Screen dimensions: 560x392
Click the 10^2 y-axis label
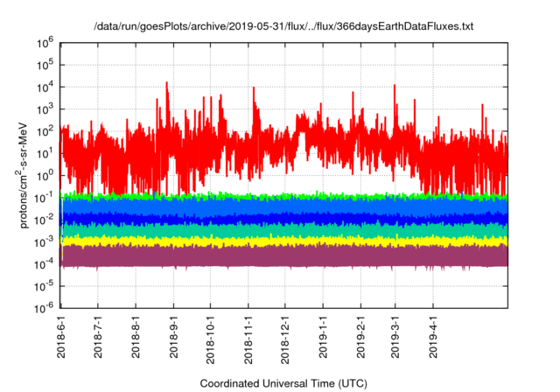[x=45, y=132]
